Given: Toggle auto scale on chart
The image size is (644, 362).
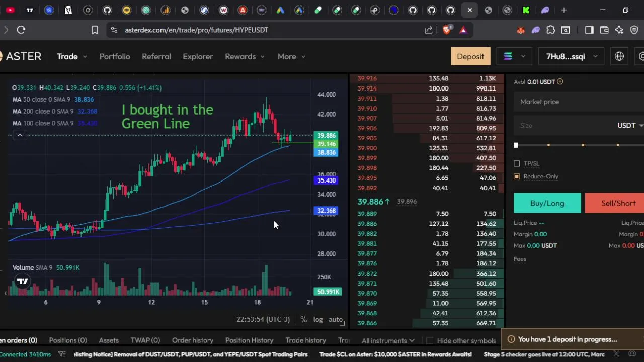Looking at the screenshot, I should pyautogui.click(x=336, y=319).
